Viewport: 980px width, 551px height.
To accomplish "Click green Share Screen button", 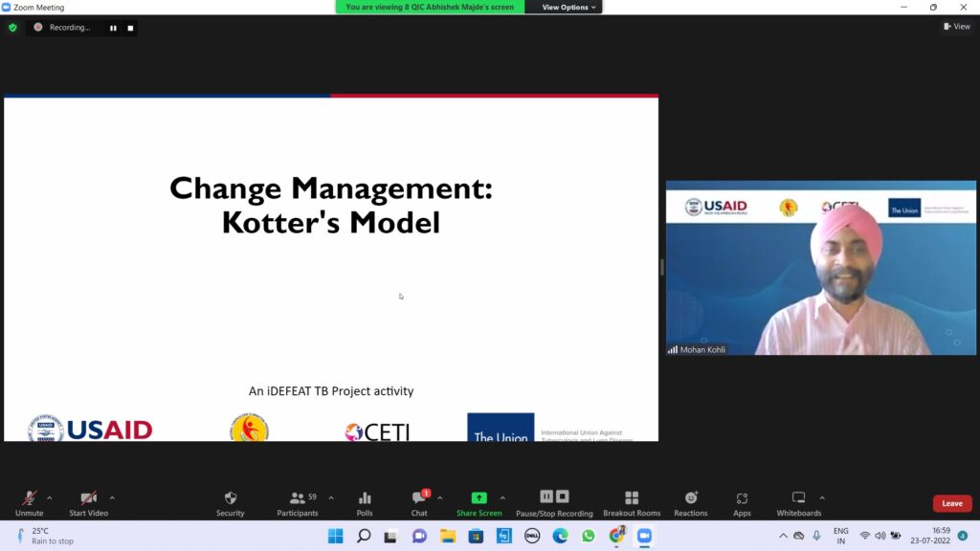I will coord(479,502).
